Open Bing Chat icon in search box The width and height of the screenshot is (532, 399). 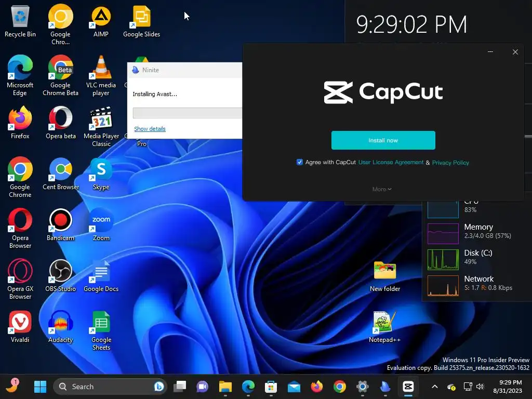tap(158, 387)
